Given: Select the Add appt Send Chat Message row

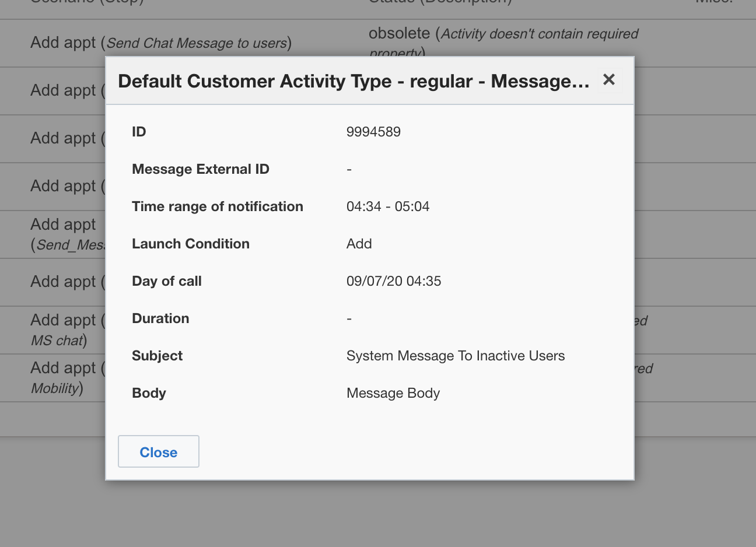Looking at the screenshot, I should pyautogui.click(x=160, y=43).
